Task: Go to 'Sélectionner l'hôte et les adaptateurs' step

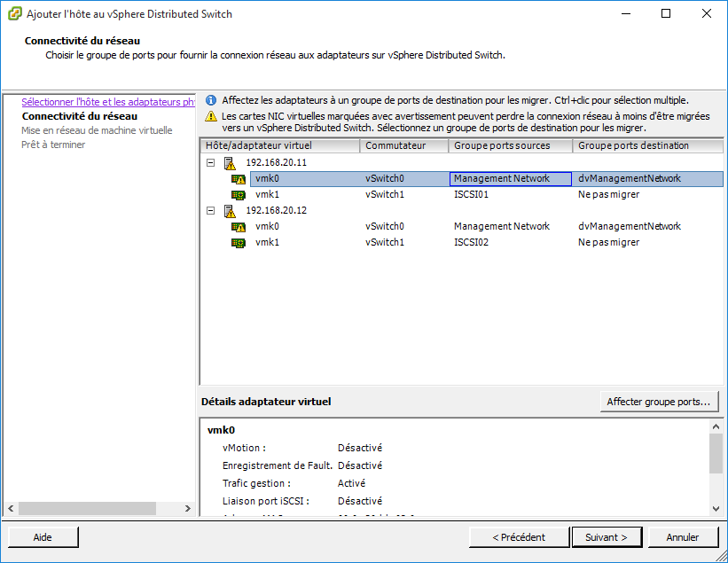Action: (x=107, y=102)
